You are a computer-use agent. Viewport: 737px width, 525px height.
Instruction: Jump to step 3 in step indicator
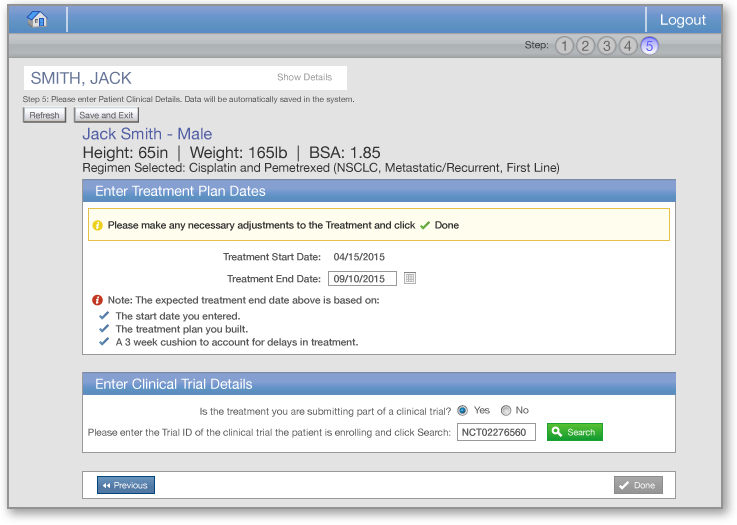[x=607, y=46]
